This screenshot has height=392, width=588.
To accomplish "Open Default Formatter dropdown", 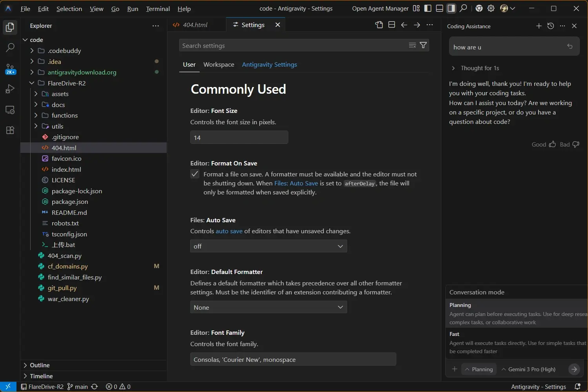I will click(269, 307).
